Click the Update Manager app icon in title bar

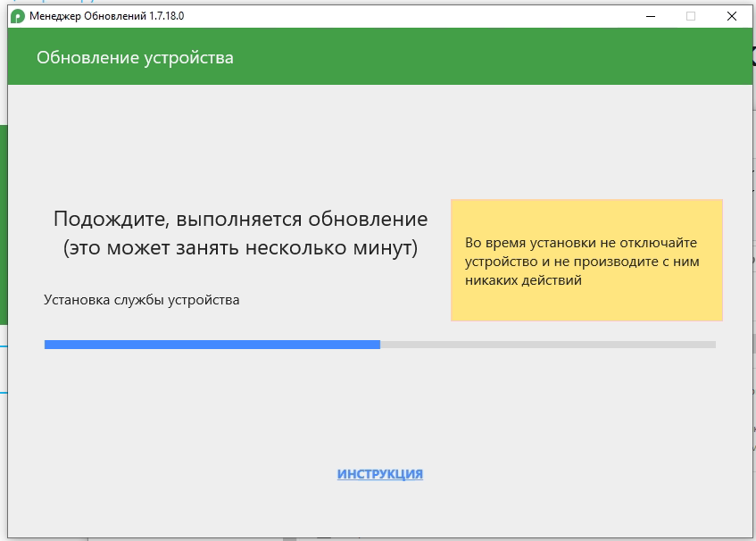(17, 16)
